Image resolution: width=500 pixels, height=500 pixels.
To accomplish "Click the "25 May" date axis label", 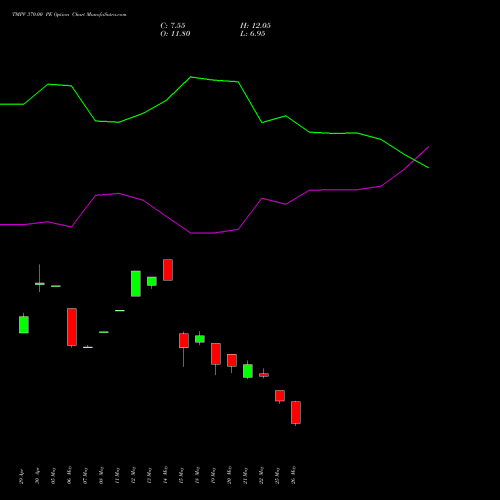I will point(277,476).
